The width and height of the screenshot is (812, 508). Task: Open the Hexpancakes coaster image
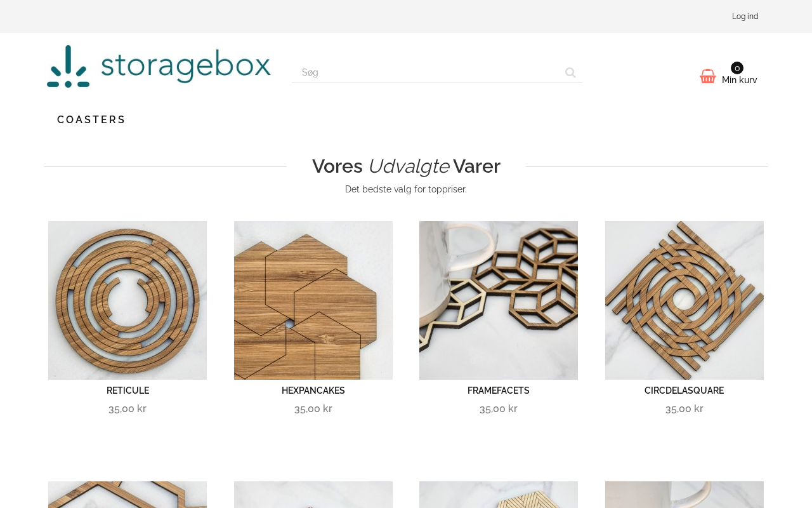point(313,300)
